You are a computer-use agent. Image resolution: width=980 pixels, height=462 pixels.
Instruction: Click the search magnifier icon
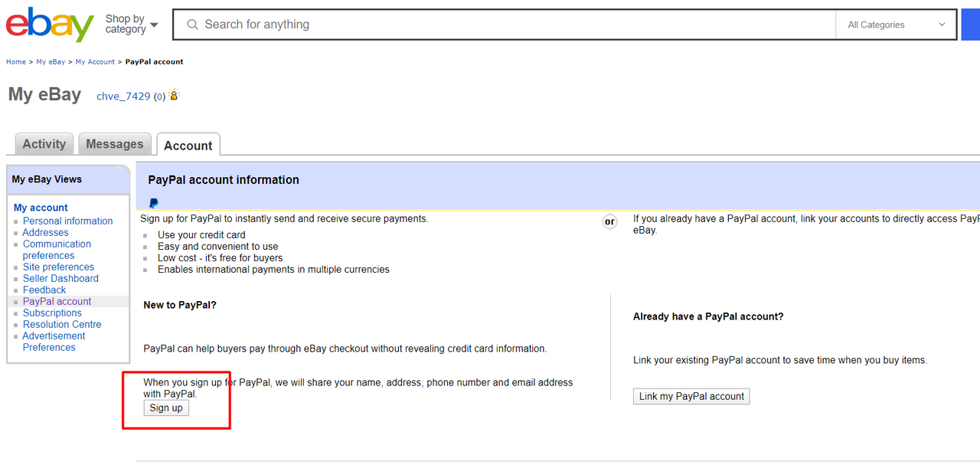click(192, 25)
